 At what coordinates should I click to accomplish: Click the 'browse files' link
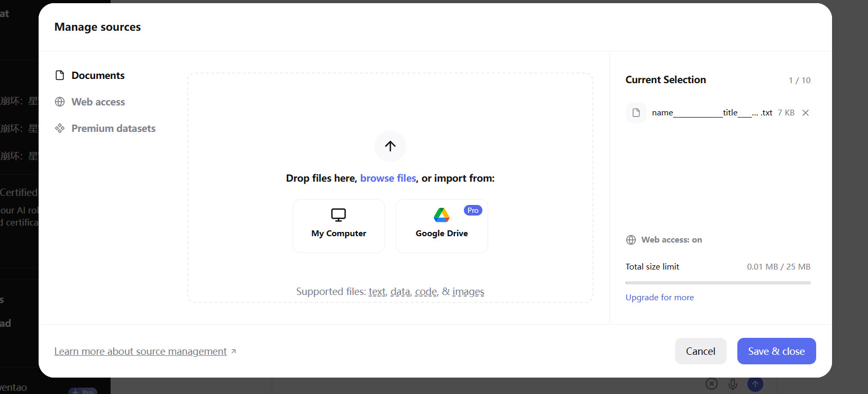[x=388, y=178]
